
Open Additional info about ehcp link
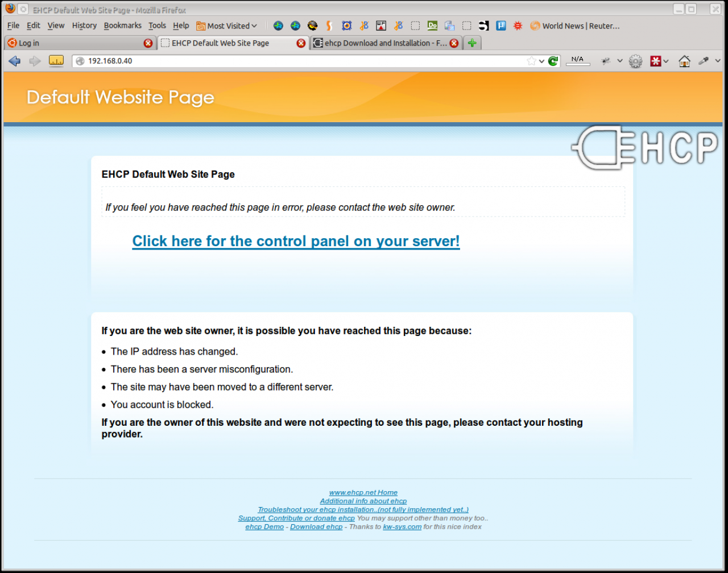tap(363, 501)
